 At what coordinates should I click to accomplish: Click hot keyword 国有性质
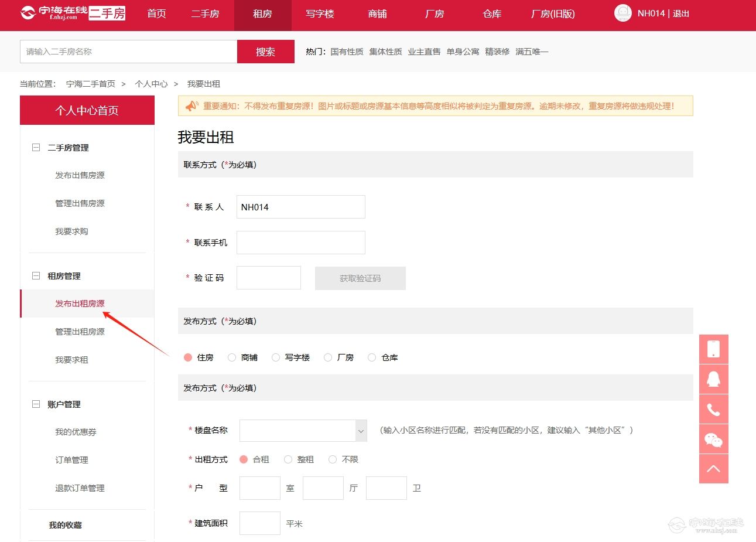(347, 52)
